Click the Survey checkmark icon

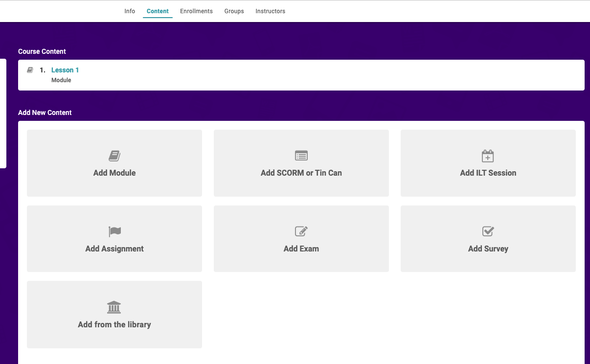(488, 231)
